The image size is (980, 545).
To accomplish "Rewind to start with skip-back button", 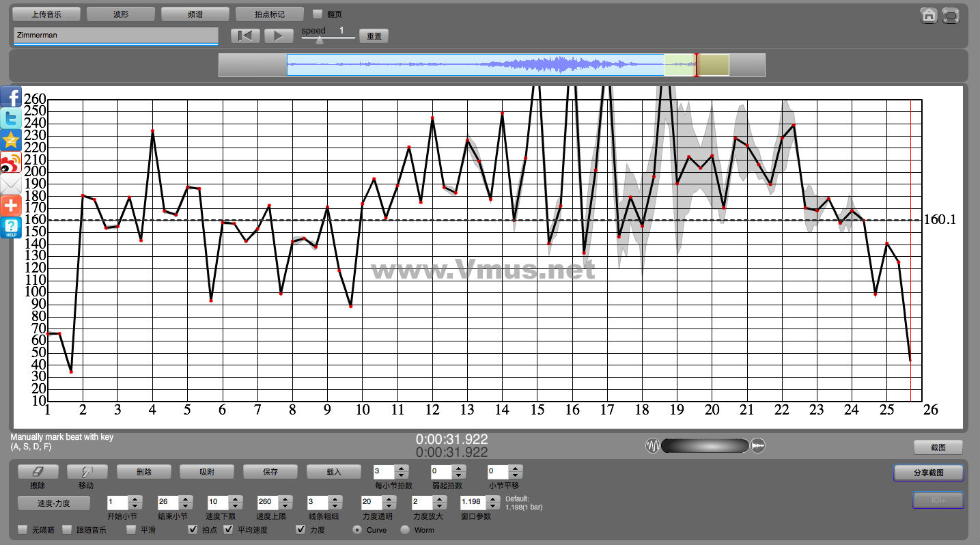I will 245,36.
